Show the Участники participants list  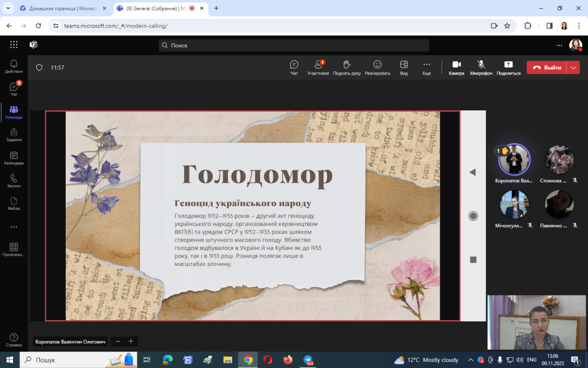[318, 67]
